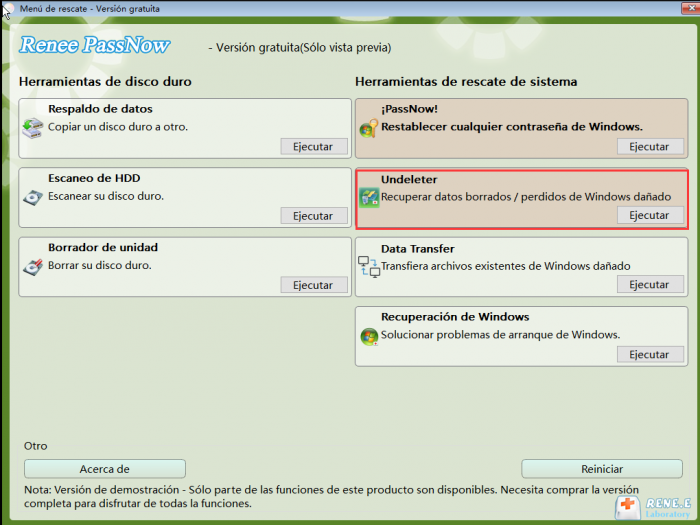
Task: Run the Data Transfer tool
Action: (650, 284)
